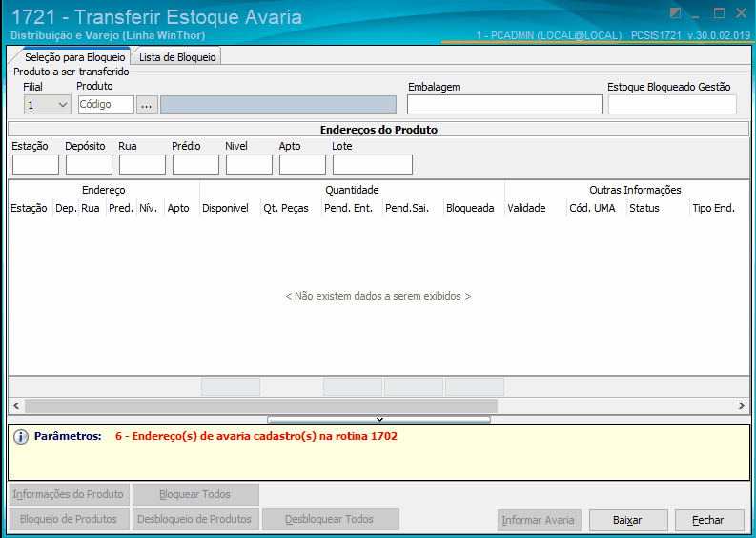Click the Bloqueio de Produtos button
The image size is (756, 538).
(x=69, y=519)
